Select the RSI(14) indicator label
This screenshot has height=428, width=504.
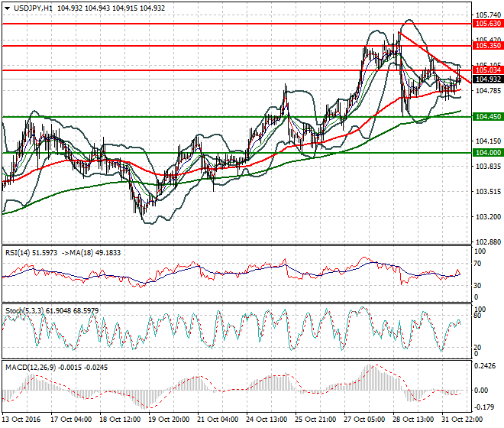18,253
